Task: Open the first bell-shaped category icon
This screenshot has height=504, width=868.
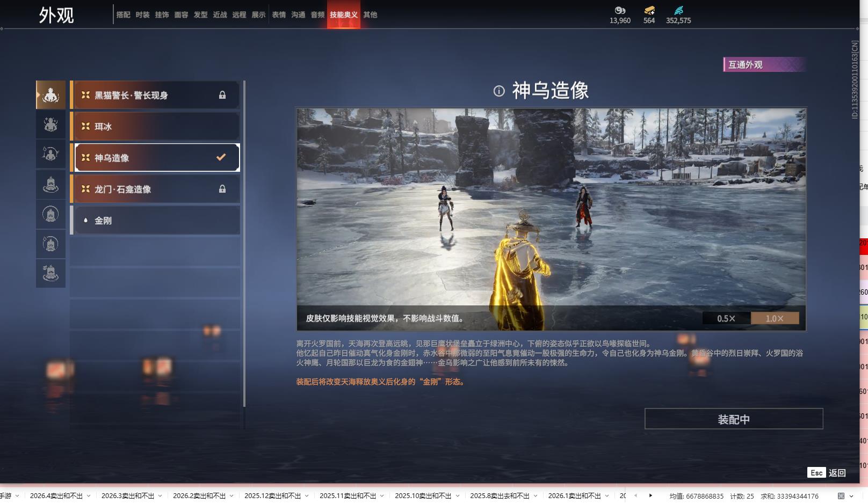Action: [50, 184]
